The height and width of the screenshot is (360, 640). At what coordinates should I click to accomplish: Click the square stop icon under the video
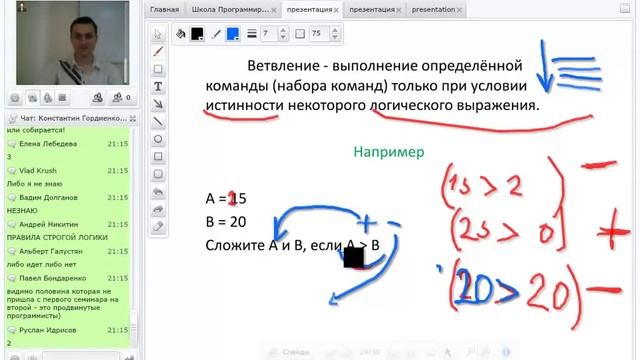(62, 98)
